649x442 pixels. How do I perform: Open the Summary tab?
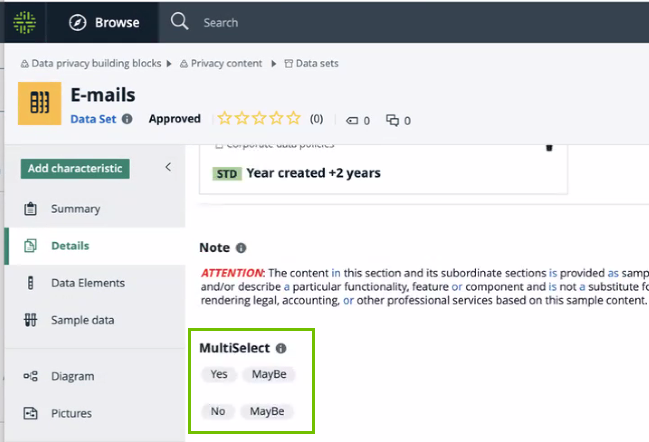(x=75, y=209)
